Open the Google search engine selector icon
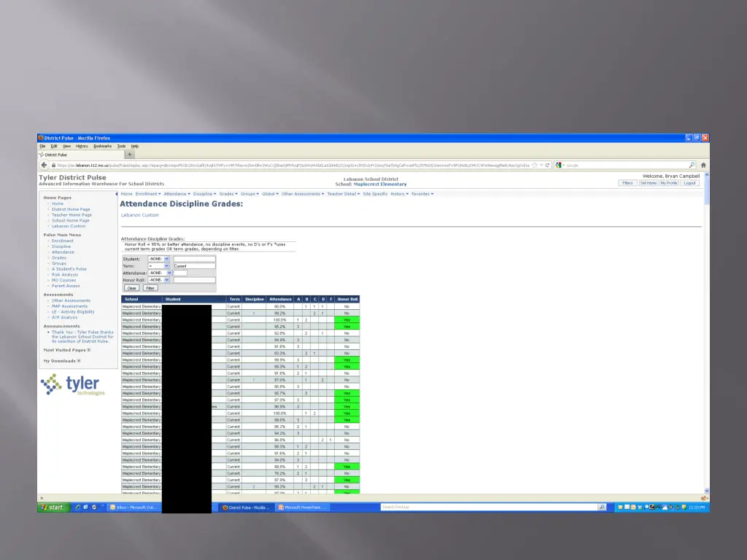 click(560, 166)
